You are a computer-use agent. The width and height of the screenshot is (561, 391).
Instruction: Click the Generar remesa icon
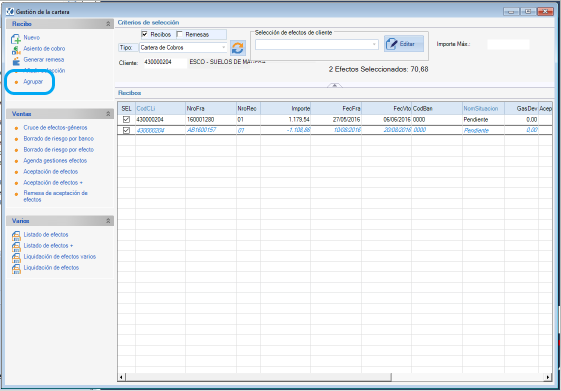[x=16, y=61]
